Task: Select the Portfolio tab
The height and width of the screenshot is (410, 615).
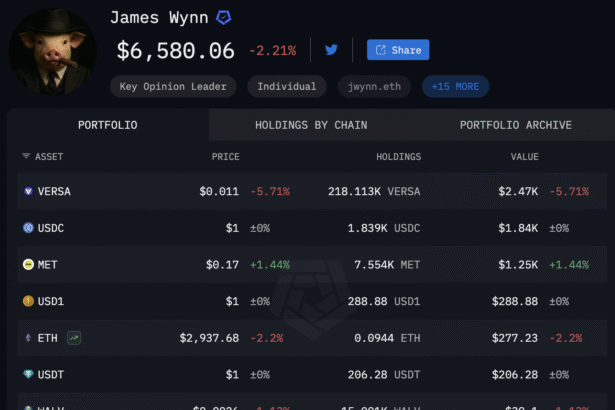Action: click(108, 125)
